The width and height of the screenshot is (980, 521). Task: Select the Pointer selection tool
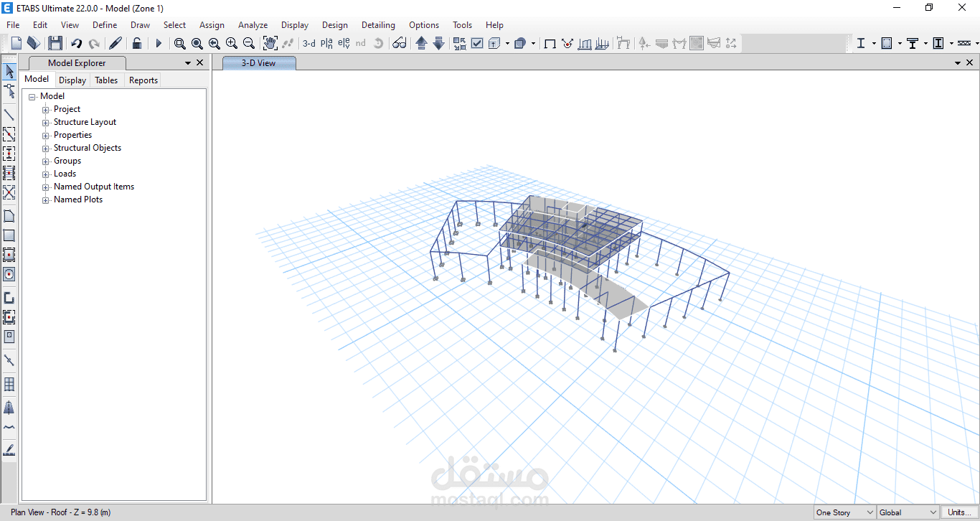pyautogui.click(x=9, y=72)
